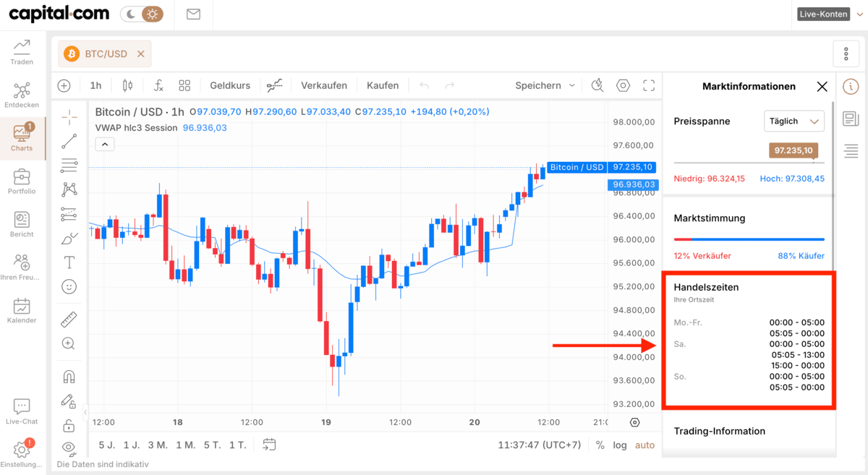Screen dimensions: 868x475
Task: Select Geldkurs price type
Action: 230,85
